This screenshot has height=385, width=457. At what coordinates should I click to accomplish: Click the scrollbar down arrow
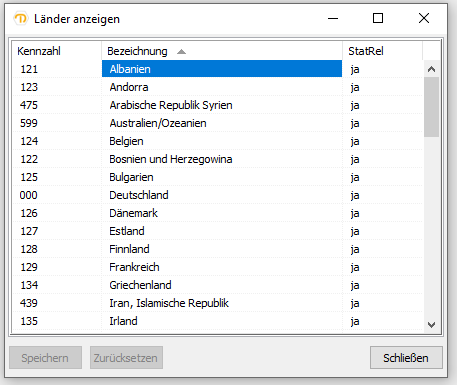point(431,325)
